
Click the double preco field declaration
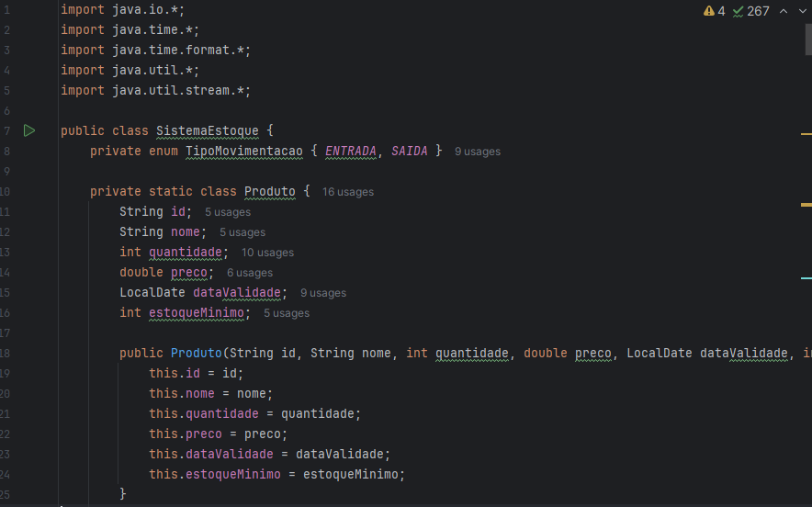tap(167, 273)
